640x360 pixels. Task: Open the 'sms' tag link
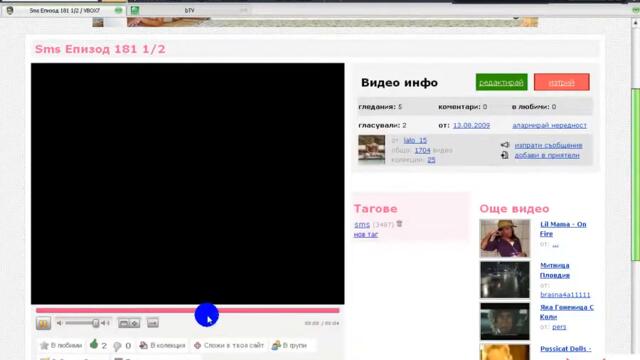[x=362, y=225]
